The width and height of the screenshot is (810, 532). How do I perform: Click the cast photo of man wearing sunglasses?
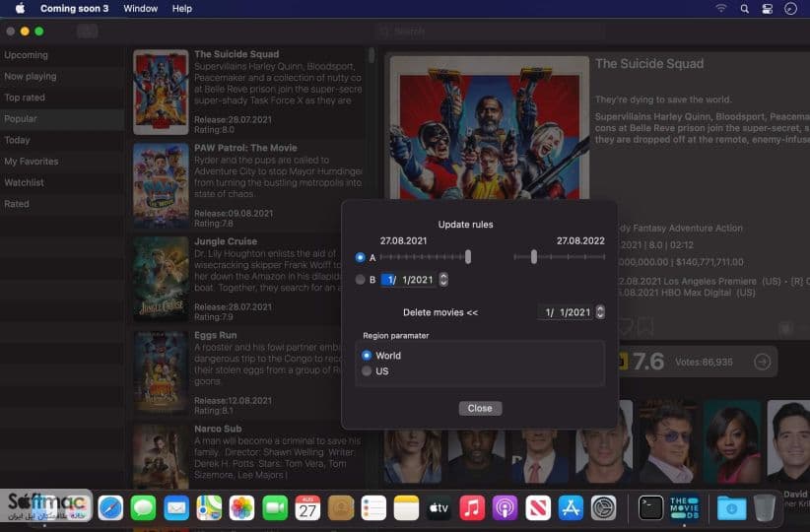(x=668, y=441)
